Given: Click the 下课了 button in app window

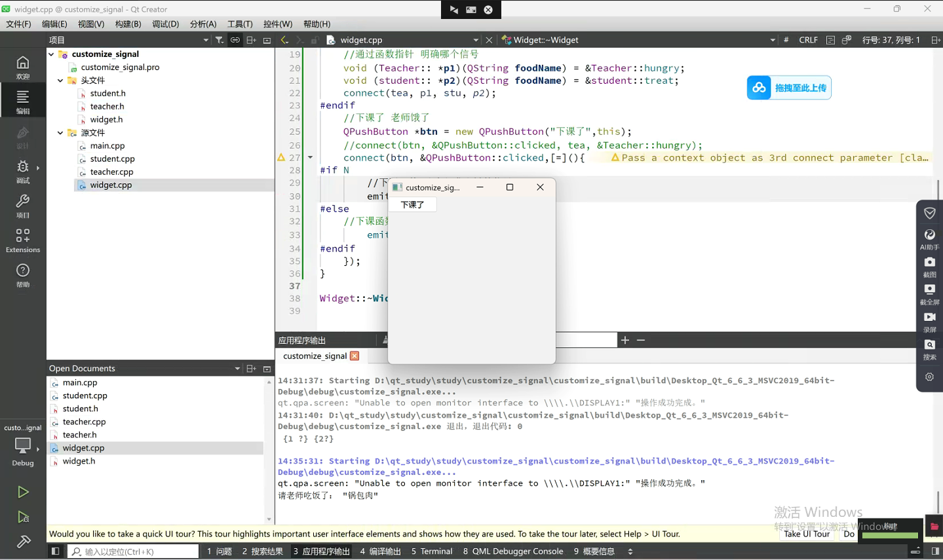Looking at the screenshot, I should tap(413, 205).
